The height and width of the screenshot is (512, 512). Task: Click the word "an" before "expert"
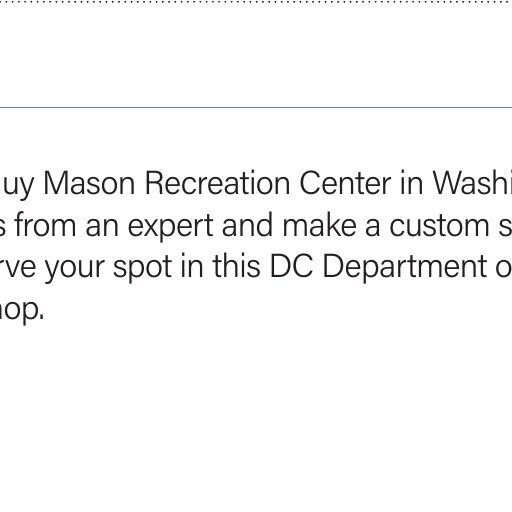coord(102,227)
